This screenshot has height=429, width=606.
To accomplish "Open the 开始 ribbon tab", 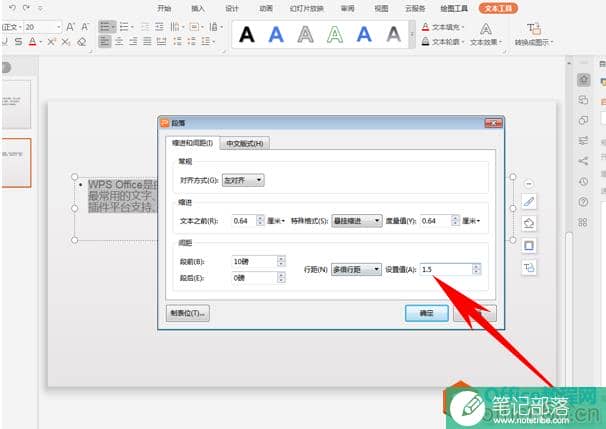I will pos(165,8).
